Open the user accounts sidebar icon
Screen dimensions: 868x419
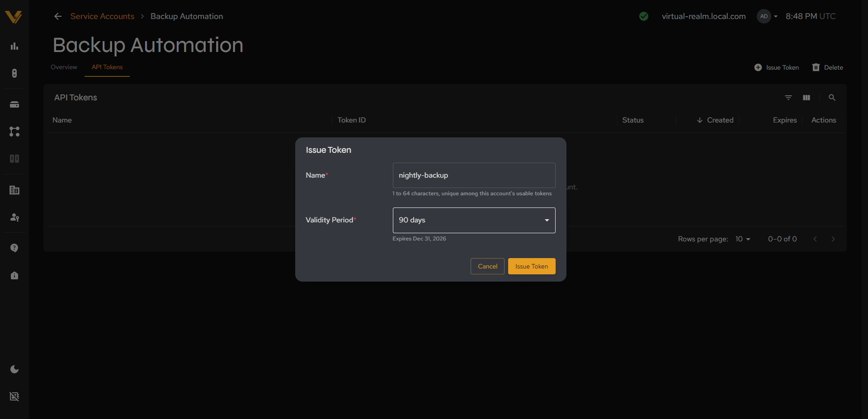pos(14,217)
